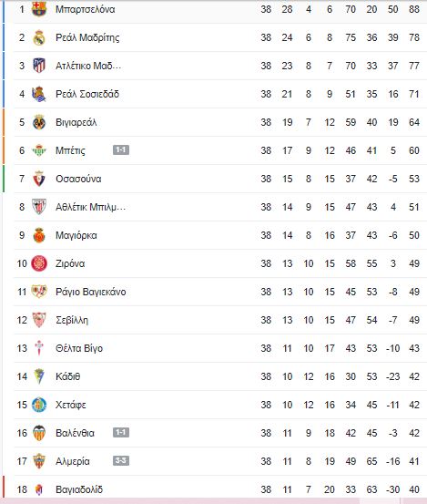The image size is (427, 504).
Task: Open the 1-1 live score badge beside Βαλένθια
Action: coord(121,433)
